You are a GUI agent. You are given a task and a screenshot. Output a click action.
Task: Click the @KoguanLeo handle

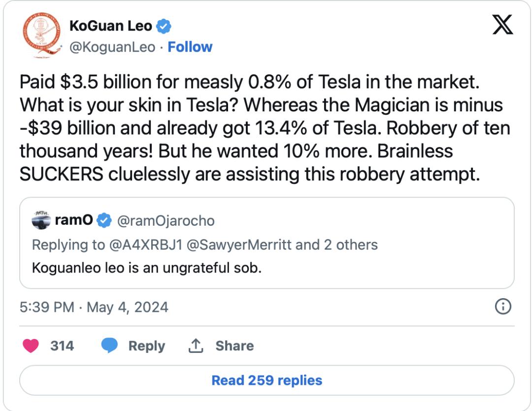112,47
